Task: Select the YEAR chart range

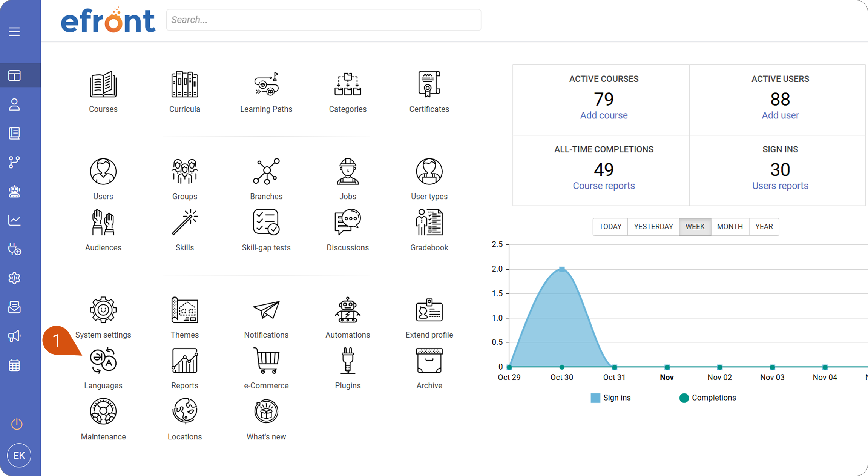Action: tap(764, 227)
